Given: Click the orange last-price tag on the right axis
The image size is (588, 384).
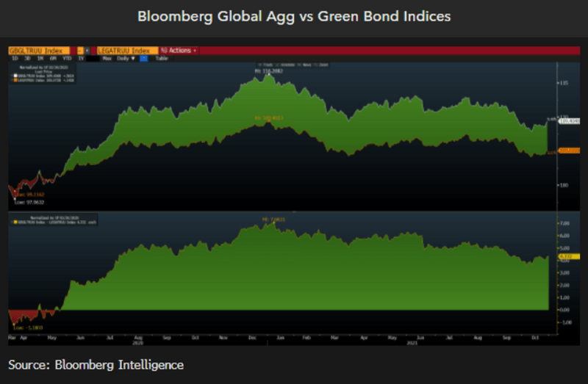Looking at the screenshot, I should [569, 151].
